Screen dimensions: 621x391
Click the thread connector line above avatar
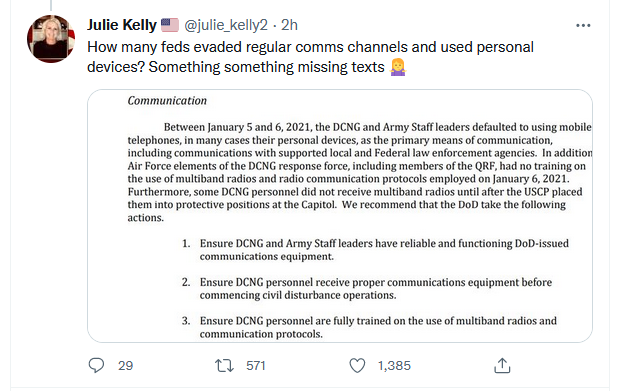[x=51, y=6]
